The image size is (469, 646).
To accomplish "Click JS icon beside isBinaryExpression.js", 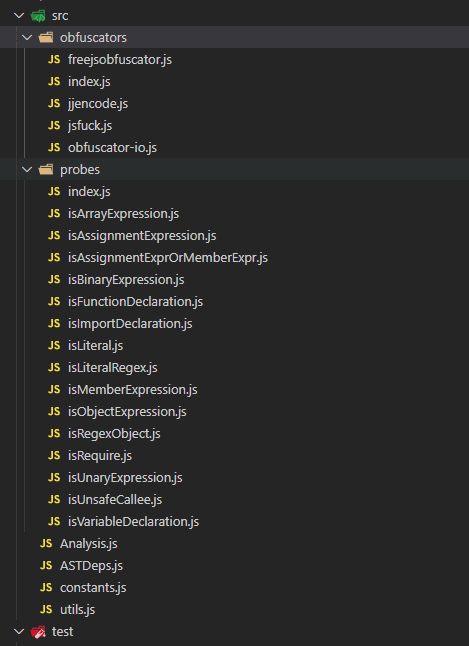I will [x=54, y=279].
